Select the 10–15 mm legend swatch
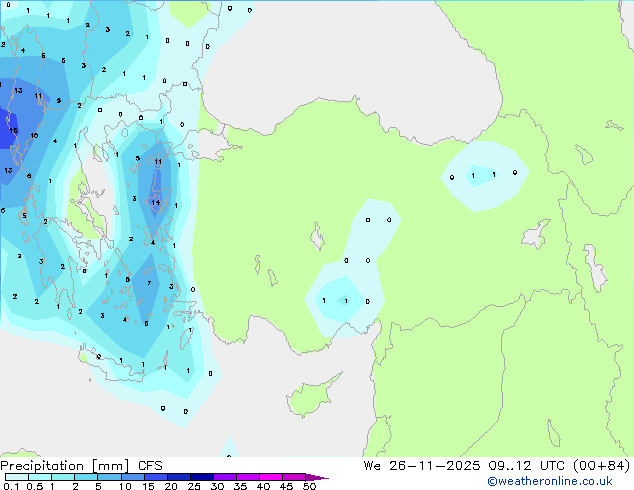Screen dimensions: 634x490 click(133, 477)
